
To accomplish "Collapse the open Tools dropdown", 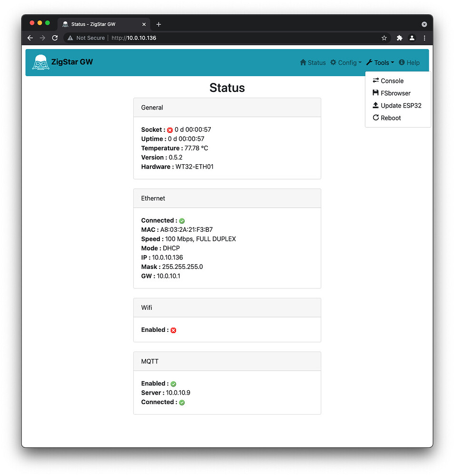I will tap(380, 62).
